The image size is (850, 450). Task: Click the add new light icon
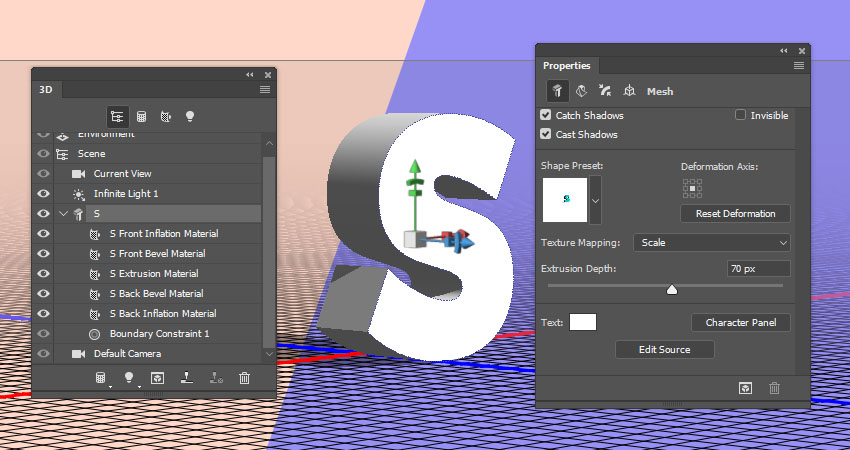pos(128,378)
